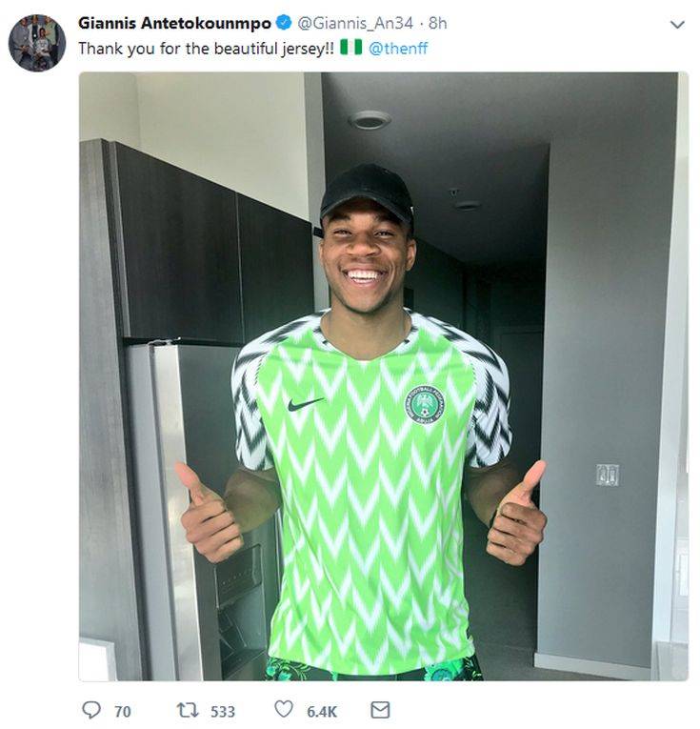Click the 533 retweets count
The height and width of the screenshot is (729, 700).
222,711
